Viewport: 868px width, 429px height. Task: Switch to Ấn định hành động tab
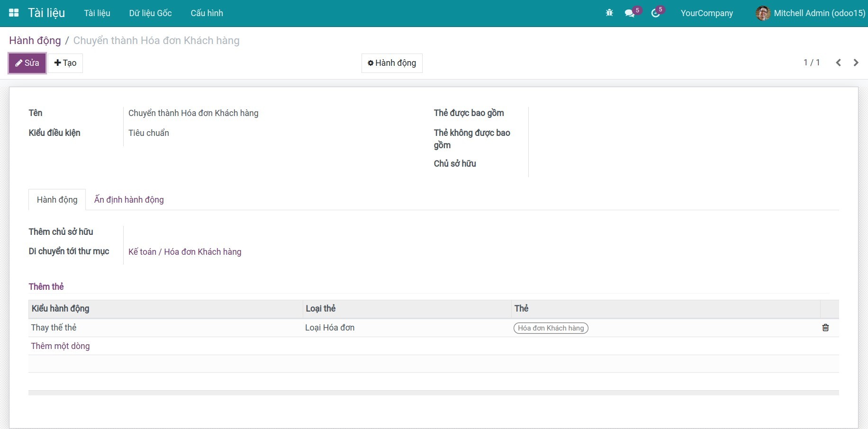[129, 200]
